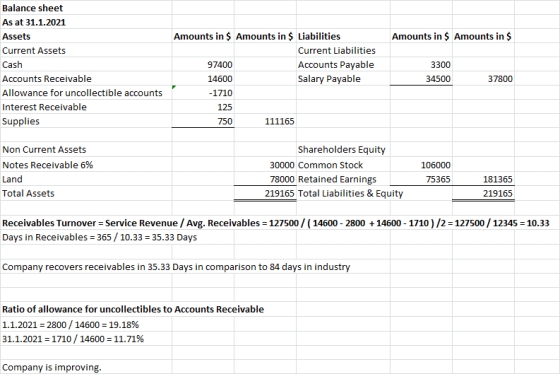Click the Receivables Turnover formula line
The height and width of the screenshot is (374, 560).
point(275,223)
